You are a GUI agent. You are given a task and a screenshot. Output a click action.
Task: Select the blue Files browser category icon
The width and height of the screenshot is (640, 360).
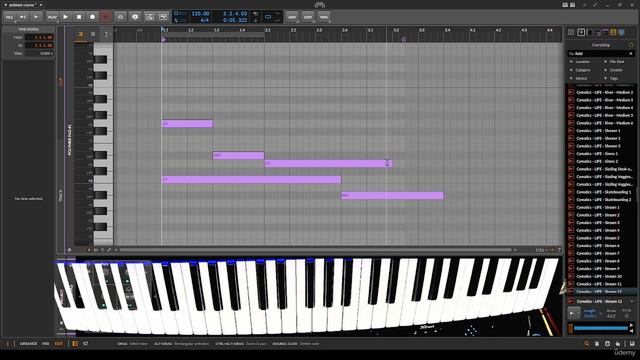coord(621,32)
